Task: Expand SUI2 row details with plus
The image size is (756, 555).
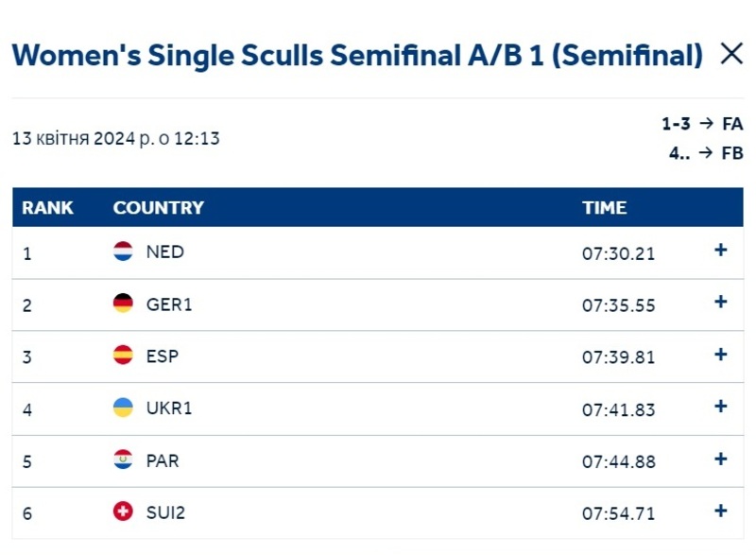Action: pyautogui.click(x=720, y=511)
